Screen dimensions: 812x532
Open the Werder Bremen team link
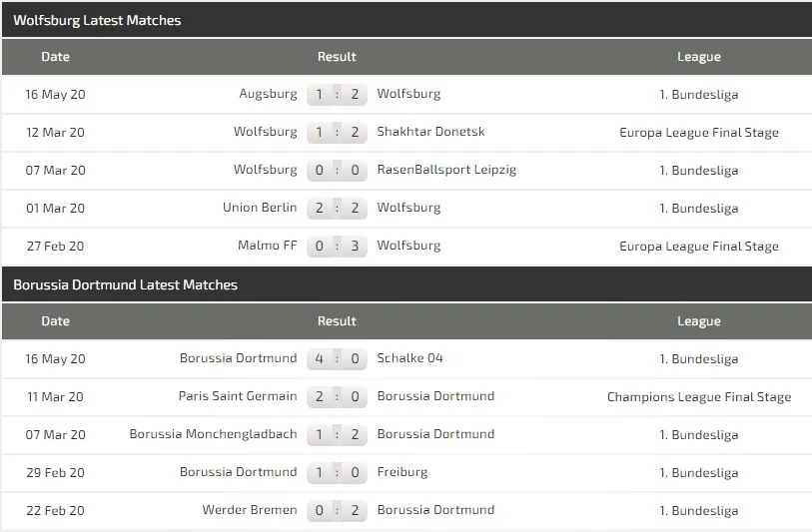tap(250, 510)
